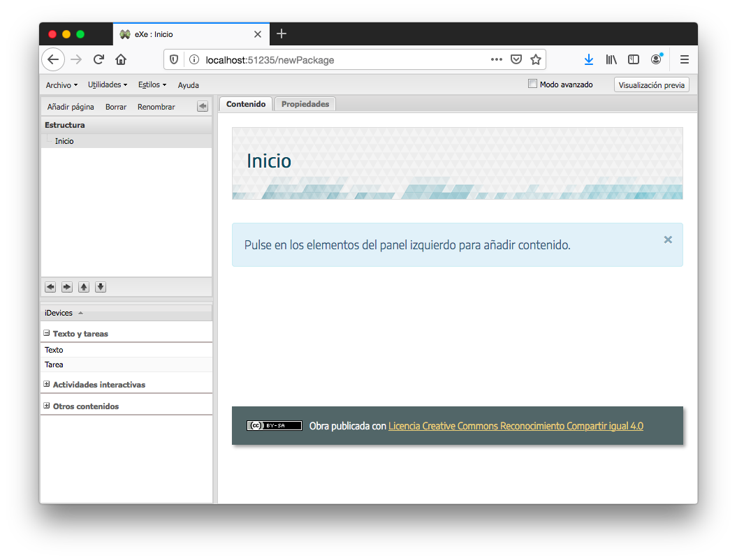The image size is (737, 560).
Task: Dismiss the blue help message with the X
Action: click(x=668, y=240)
